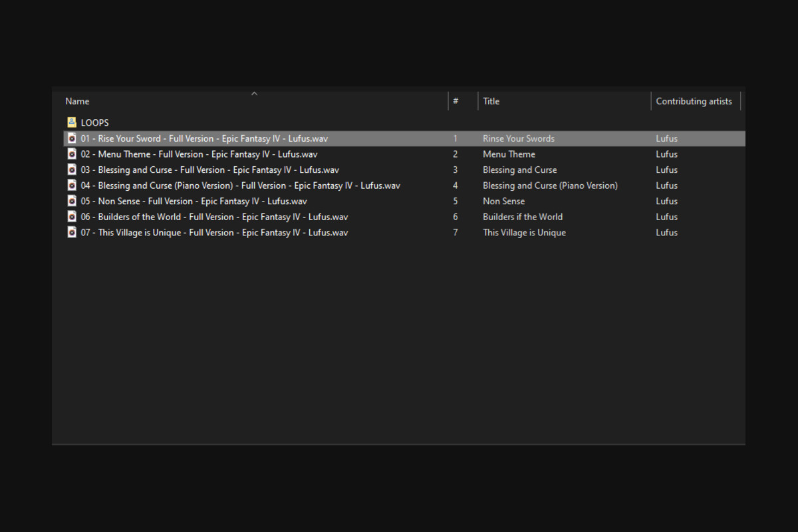Sort by the # track number column
The image size is (798, 532).
[x=456, y=102]
